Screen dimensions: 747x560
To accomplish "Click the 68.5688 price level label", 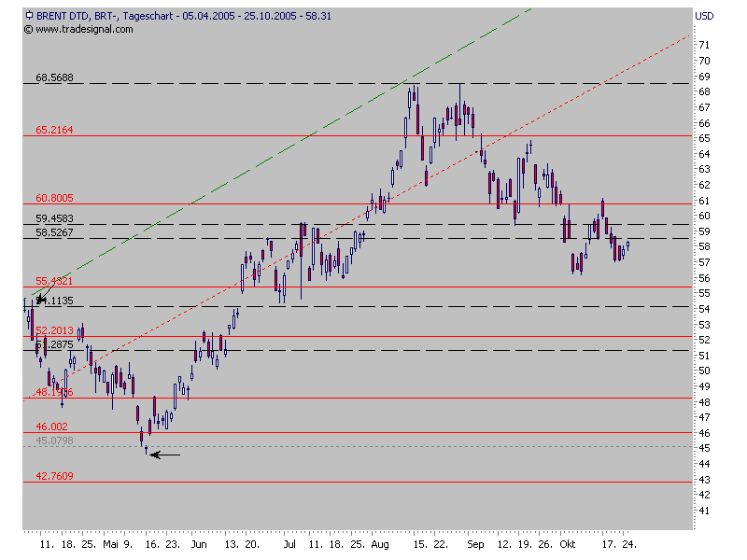I will [x=55, y=80].
